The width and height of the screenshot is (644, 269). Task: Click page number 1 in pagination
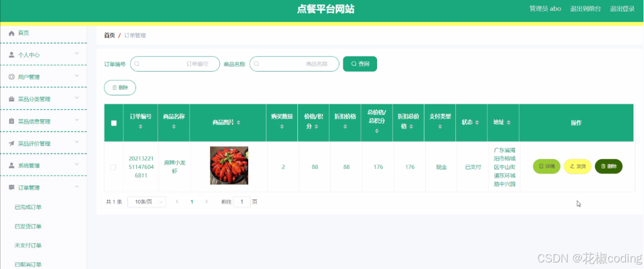coord(192,202)
